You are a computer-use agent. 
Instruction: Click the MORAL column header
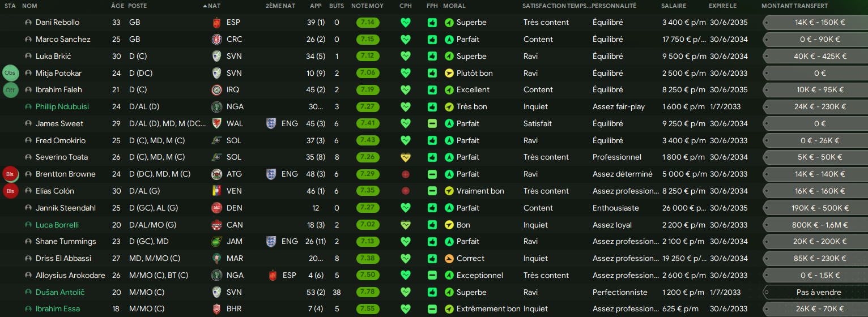click(x=454, y=6)
